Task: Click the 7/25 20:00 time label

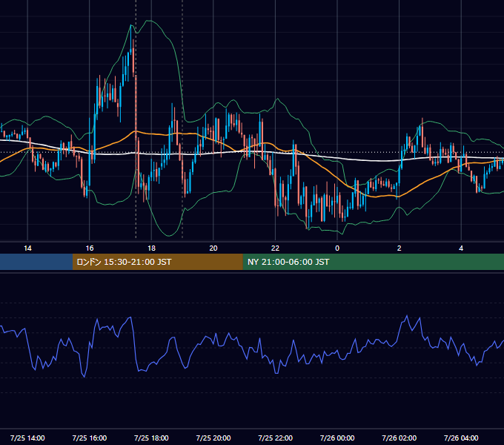Action: 213,438
